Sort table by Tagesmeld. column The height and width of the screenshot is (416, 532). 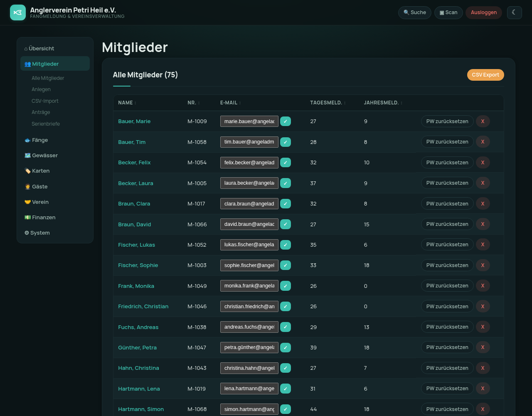click(x=328, y=103)
